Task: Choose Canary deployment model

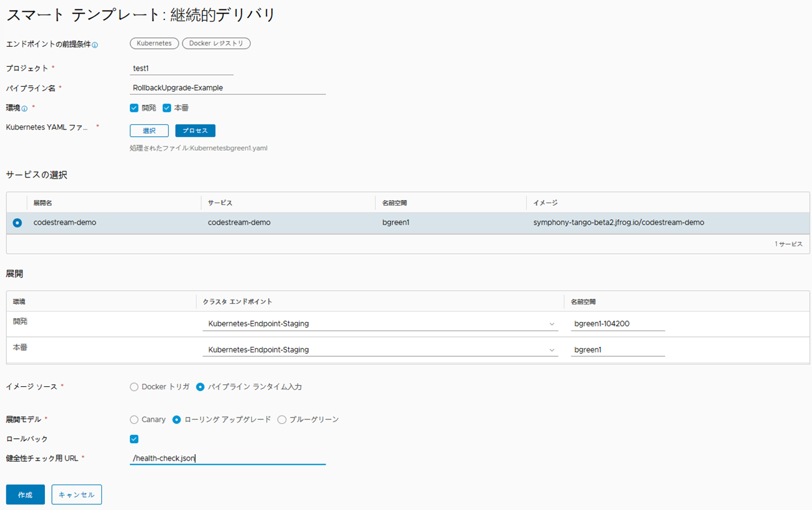Action: pos(134,419)
